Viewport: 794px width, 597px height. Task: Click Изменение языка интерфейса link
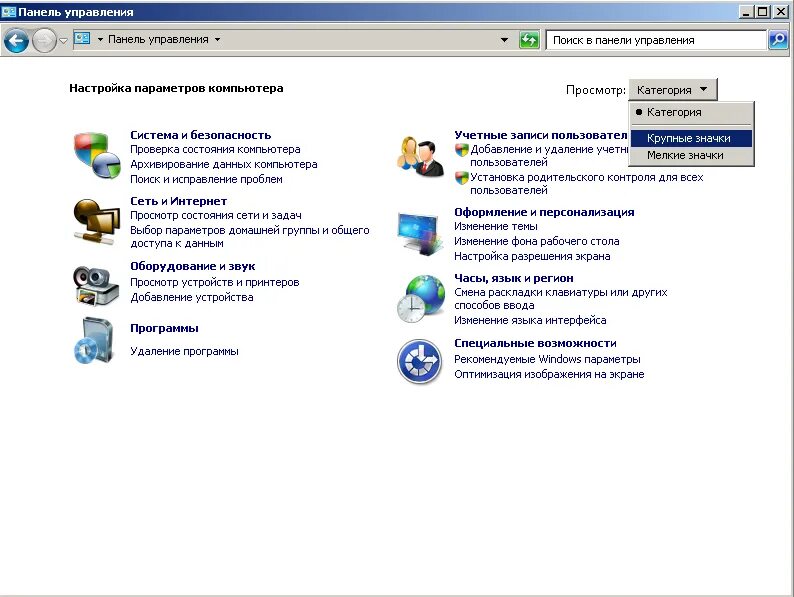coord(530,321)
